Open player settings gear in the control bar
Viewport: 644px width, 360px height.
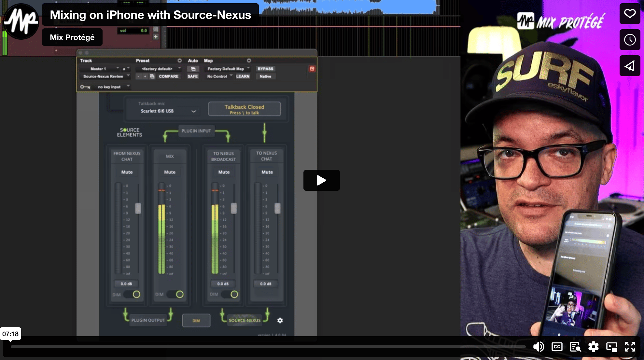click(593, 347)
